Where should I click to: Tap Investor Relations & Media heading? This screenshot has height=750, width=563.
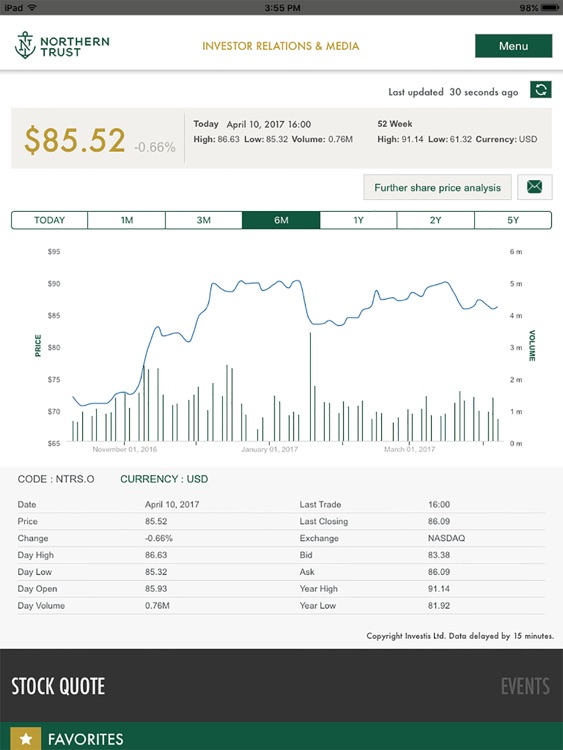click(x=280, y=46)
